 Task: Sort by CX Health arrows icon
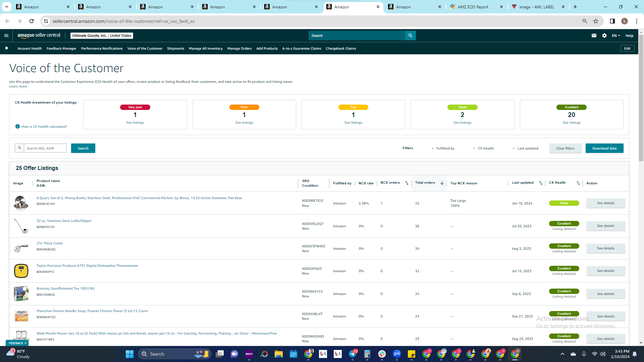578,183
